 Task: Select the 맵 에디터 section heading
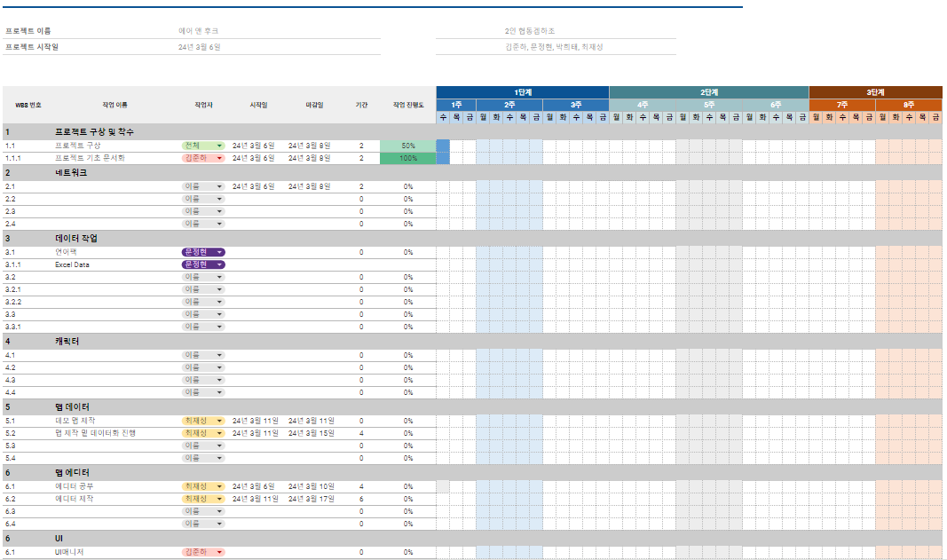click(x=72, y=472)
